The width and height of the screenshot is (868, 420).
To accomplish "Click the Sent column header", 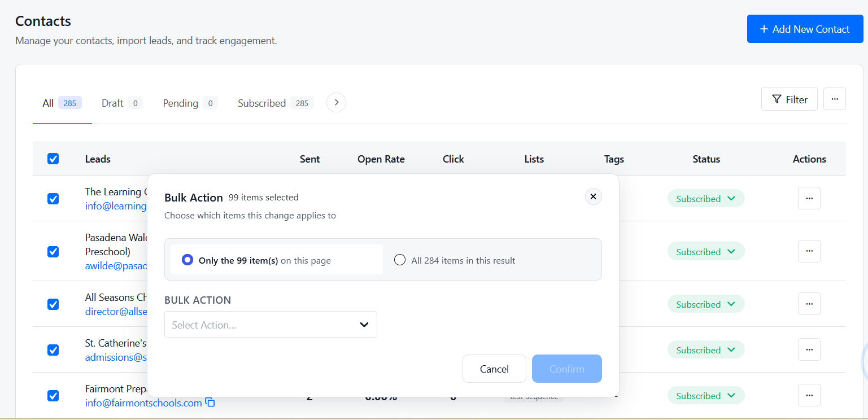I will [309, 159].
